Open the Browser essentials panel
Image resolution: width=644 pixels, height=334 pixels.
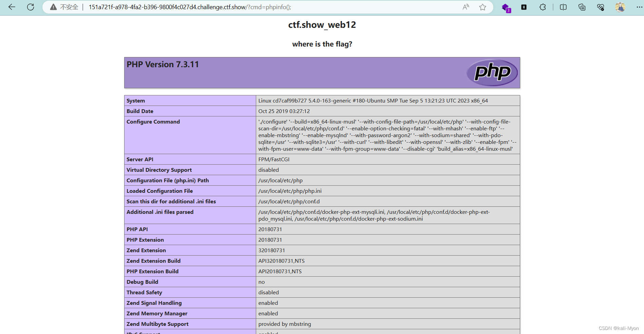pyautogui.click(x=600, y=7)
